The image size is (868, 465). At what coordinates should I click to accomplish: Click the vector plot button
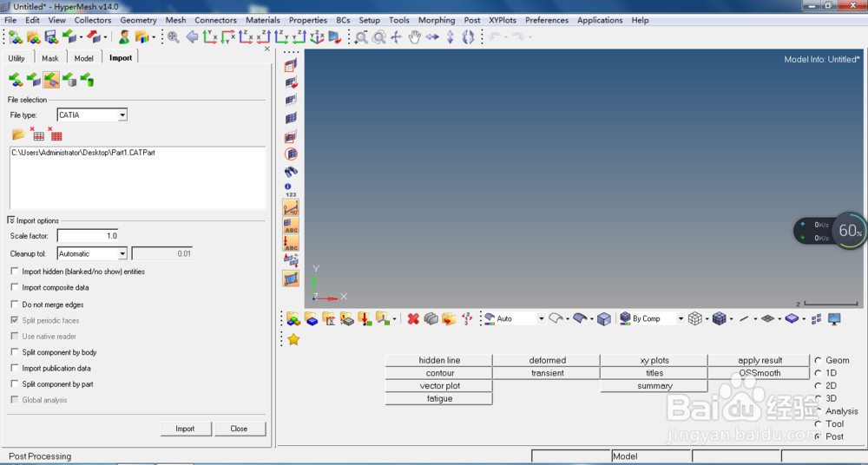(x=439, y=386)
